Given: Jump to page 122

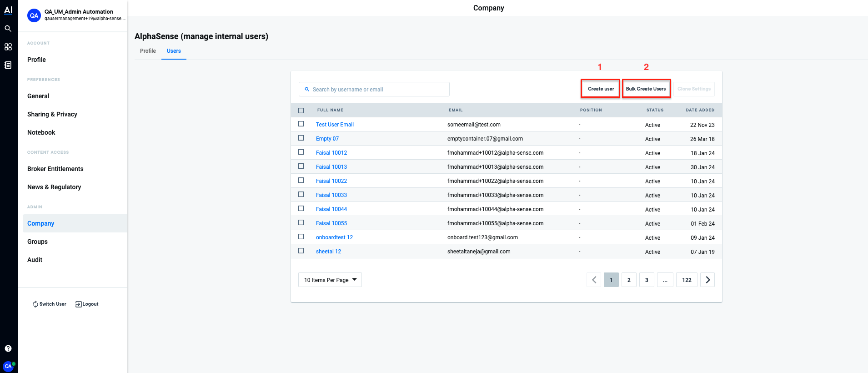Looking at the screenshot, I should click(x=687, y=280).
